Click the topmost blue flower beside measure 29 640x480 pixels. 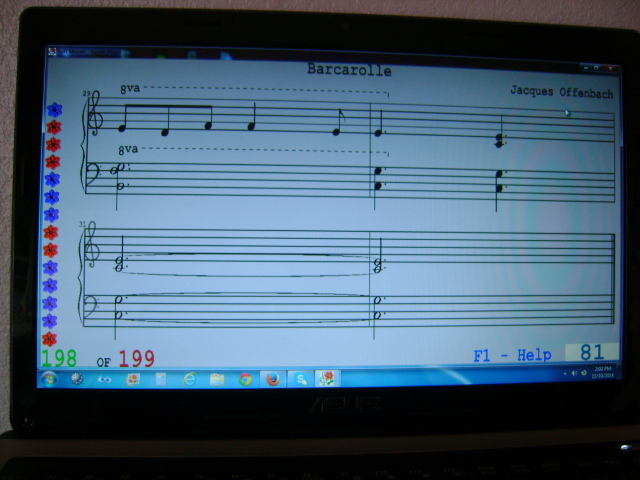[x=54, y=110]
